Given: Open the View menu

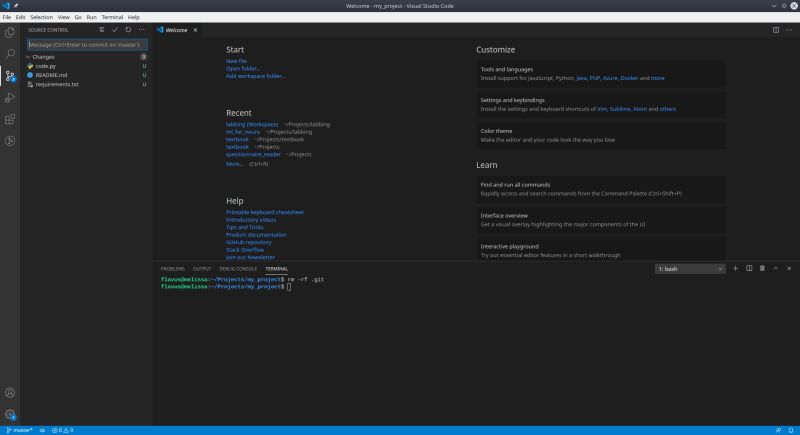Looking at the screenshot, I should (x=63, y=17).
